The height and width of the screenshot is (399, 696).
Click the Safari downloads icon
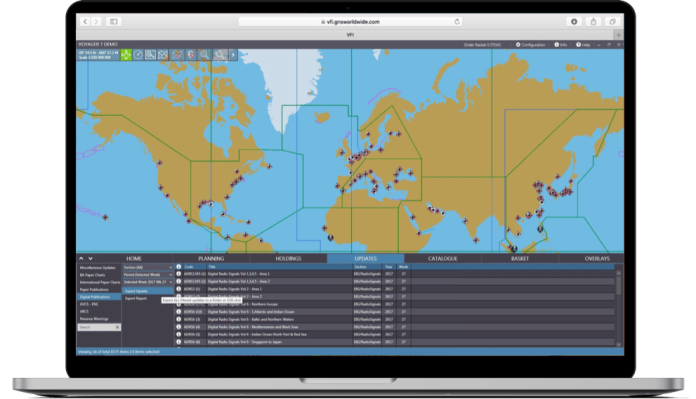point(574,21)
